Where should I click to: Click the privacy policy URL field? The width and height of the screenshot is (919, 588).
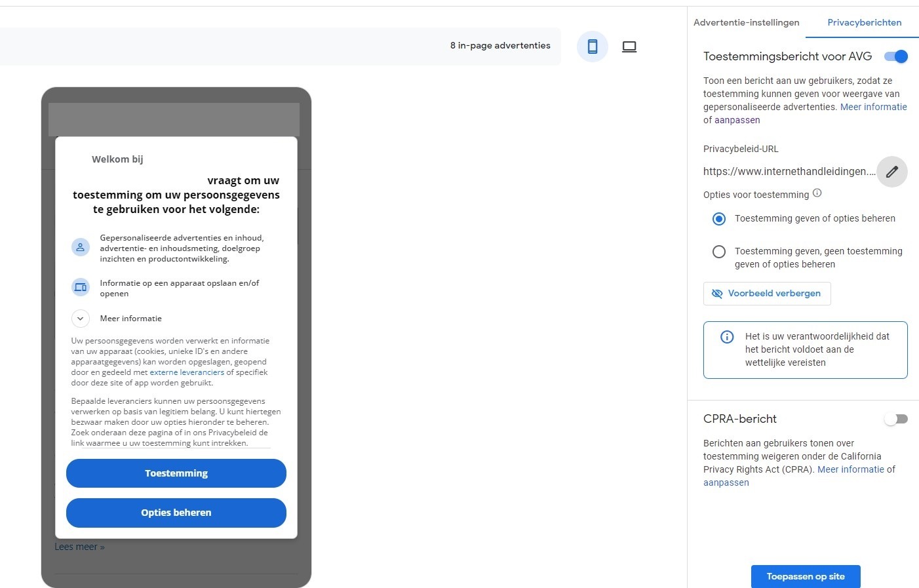[789, 172]
